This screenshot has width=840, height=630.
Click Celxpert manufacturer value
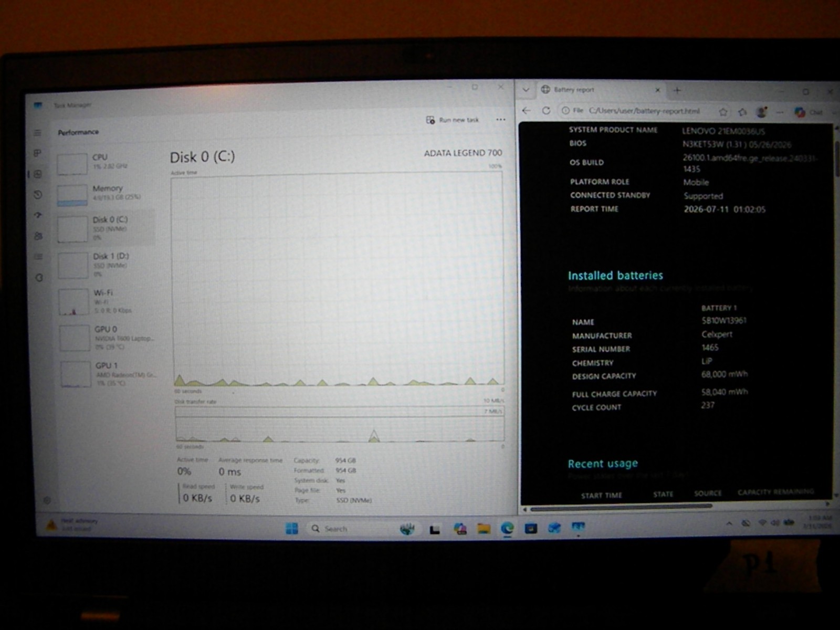tap(717, 334)
